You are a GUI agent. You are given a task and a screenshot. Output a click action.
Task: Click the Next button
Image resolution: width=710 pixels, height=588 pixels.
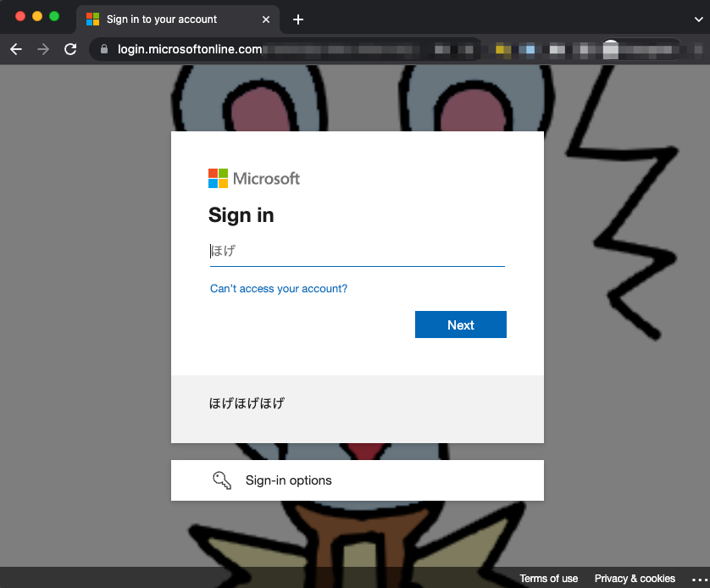pos(461,325)
